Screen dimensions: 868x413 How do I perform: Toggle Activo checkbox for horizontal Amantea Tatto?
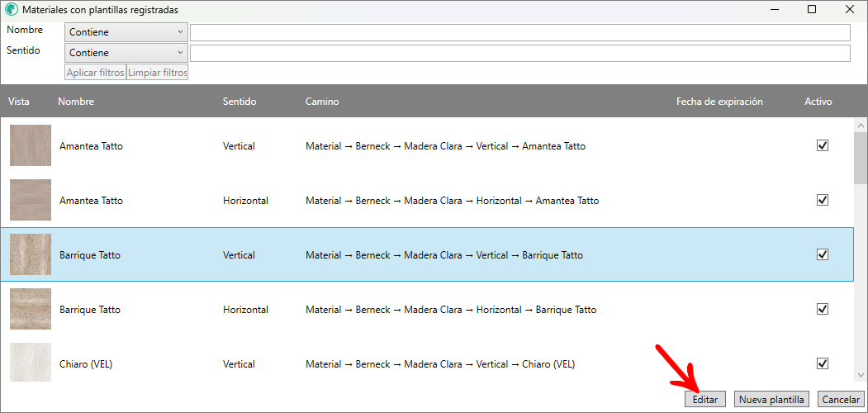(822, 200)
